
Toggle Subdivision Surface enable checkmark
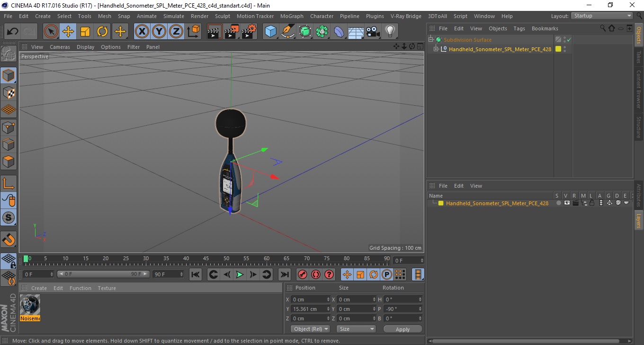[569, 40]
